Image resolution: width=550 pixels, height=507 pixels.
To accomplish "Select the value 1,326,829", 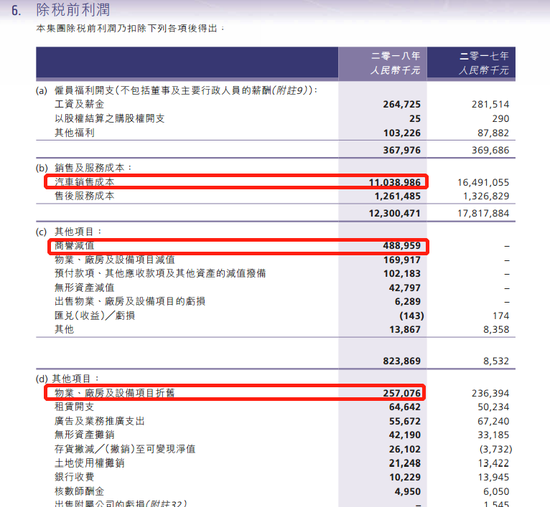I will [x=486, y=196].
